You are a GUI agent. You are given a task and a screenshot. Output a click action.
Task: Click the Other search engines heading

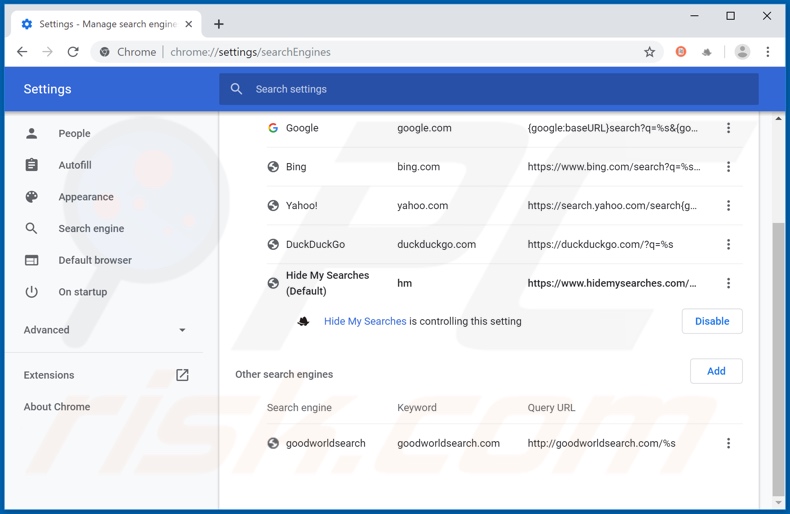tap(284, 374)
